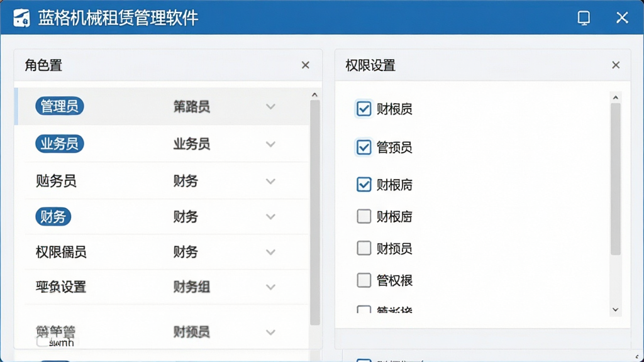The width and height of the screenshot is (644, 362).
Task: Expand the chevron beside 财预员 in the role list
Action: coord(270,332)
